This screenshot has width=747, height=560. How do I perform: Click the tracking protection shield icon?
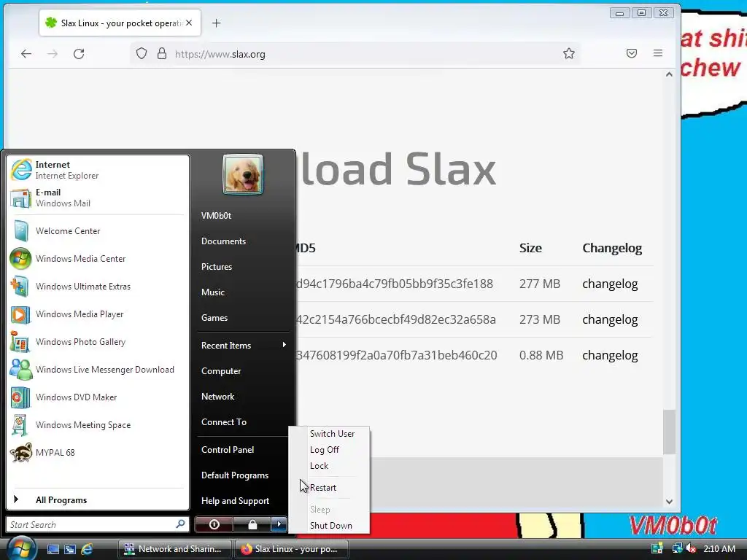coord(142,53)
